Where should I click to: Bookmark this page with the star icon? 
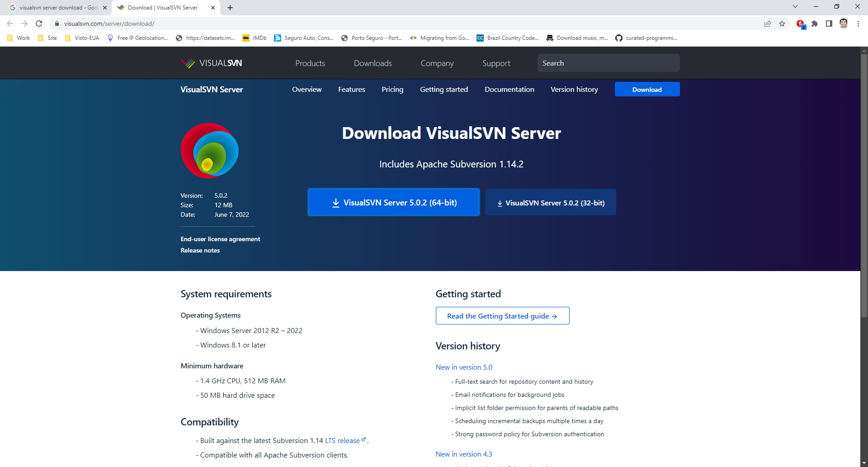click(782, 24)
